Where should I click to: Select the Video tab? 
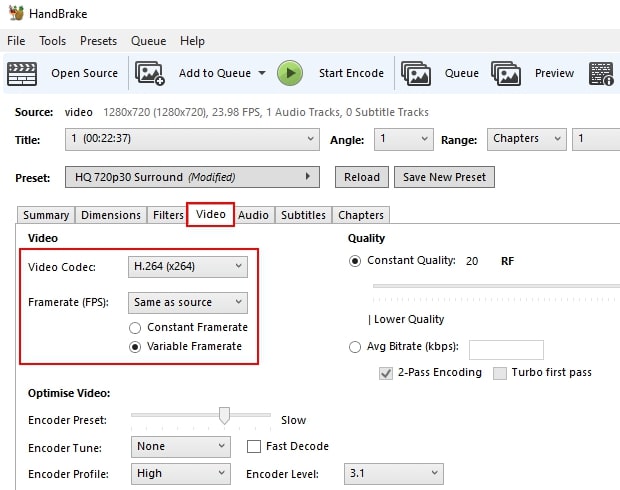(x=211, y=214)
